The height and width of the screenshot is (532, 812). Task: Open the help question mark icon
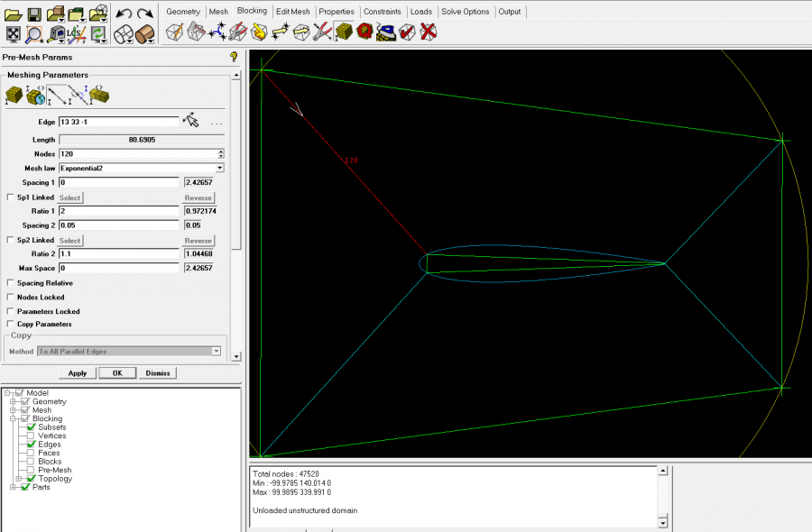point(234,57)
